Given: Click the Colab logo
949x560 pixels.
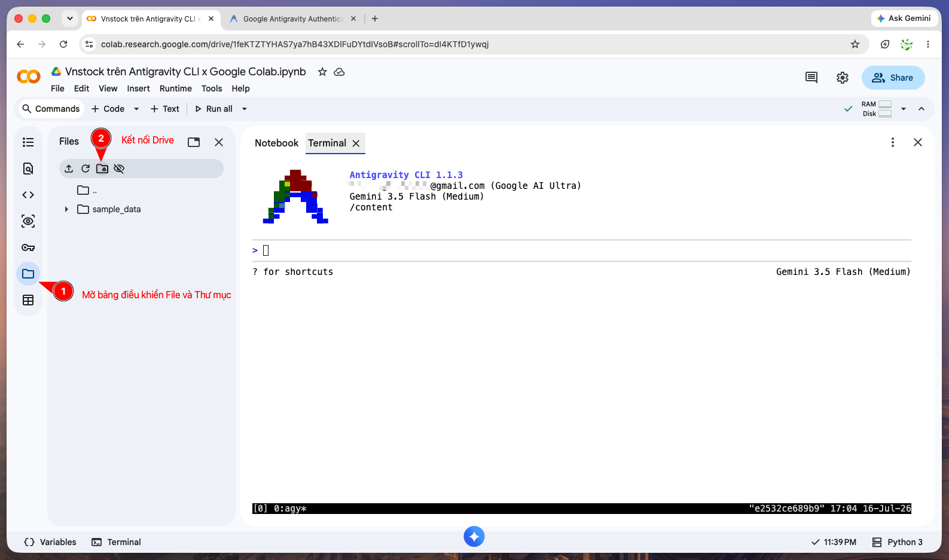Looking at the screenshot, I should click(x=29, y=76).
